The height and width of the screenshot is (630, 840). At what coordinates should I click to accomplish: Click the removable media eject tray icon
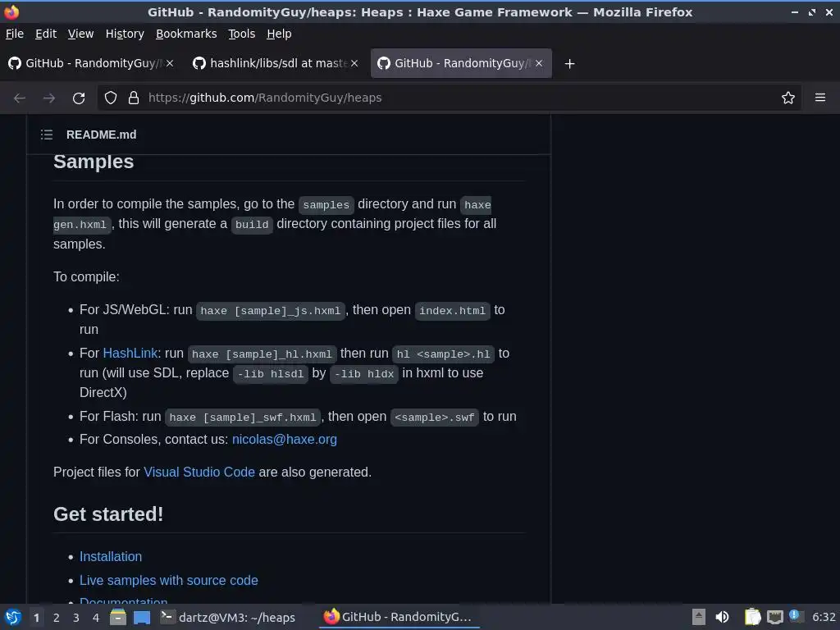[699, 617]
